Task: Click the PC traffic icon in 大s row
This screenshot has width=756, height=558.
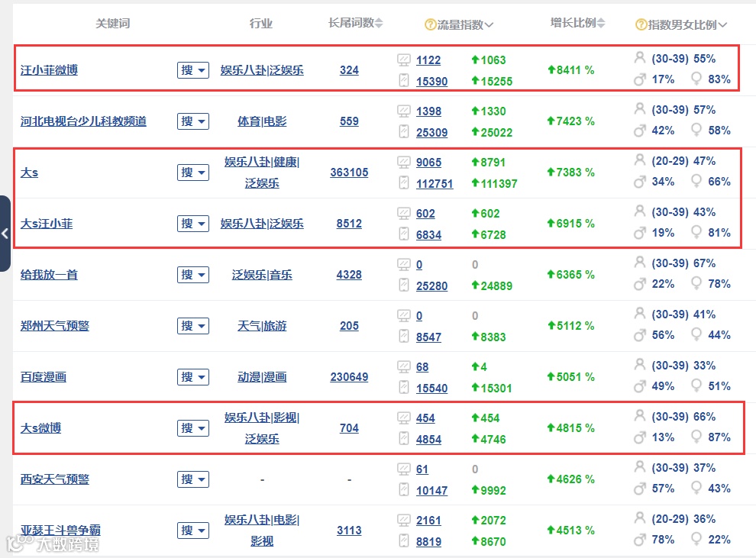Action: tap(403, 162)
